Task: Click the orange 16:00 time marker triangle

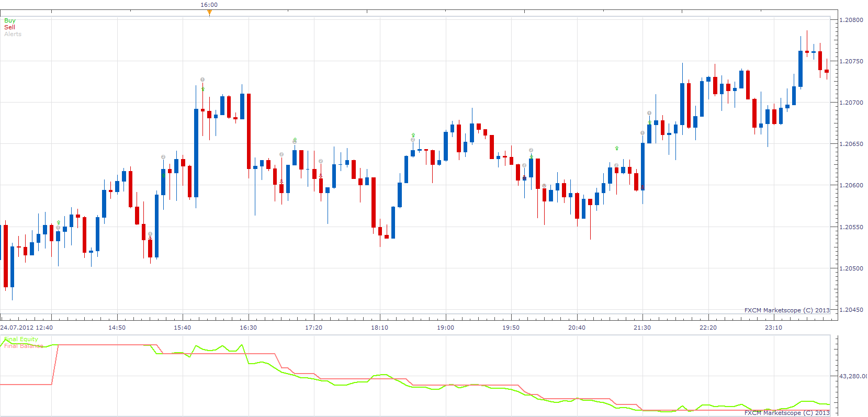Action: [209, 13]
